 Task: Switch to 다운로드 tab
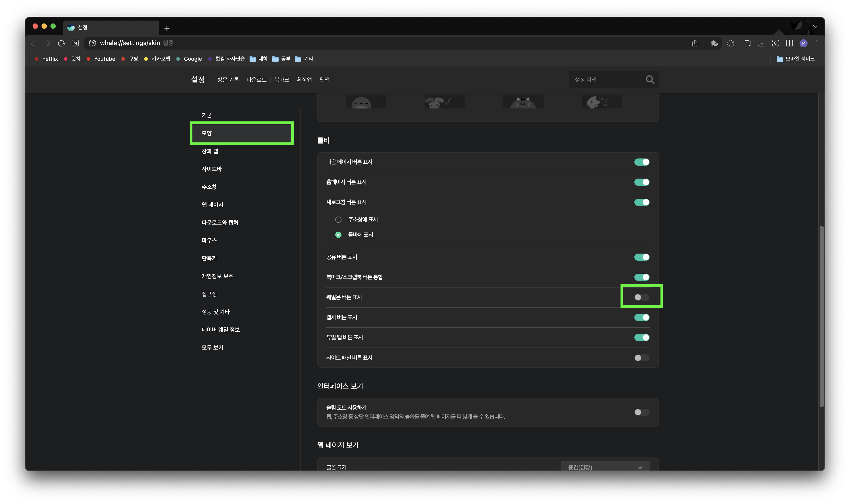pos(256,79)
